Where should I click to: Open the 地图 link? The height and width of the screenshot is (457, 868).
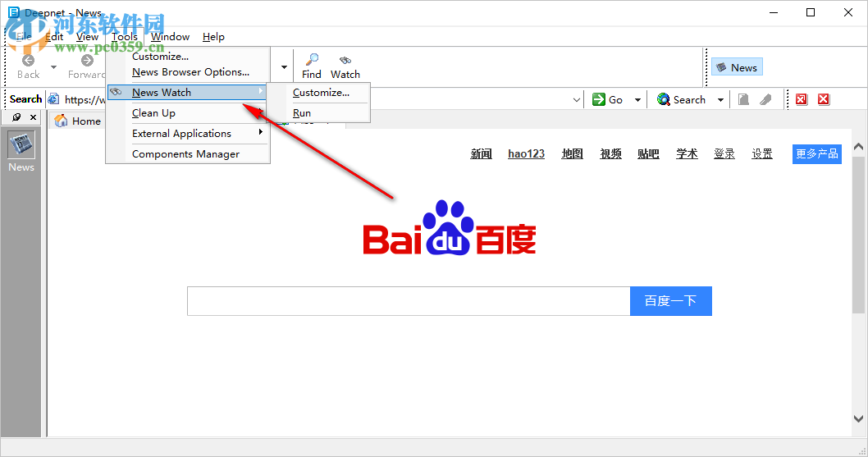click(x=572, y=153)
